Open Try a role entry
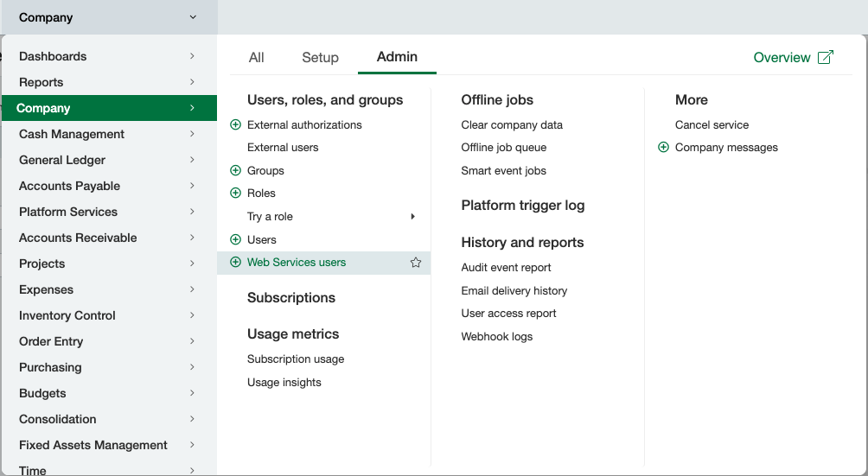 pos(270,217)
